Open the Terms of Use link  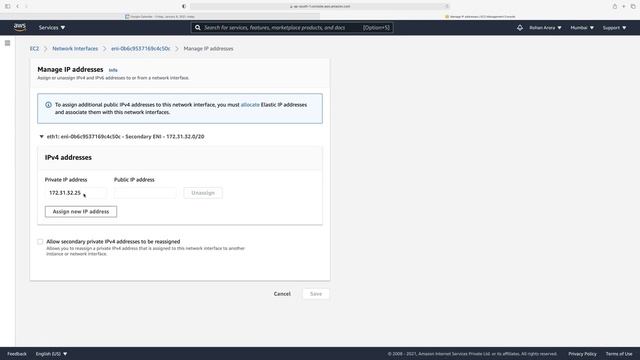pyautogui.click(x=619, y=354)
